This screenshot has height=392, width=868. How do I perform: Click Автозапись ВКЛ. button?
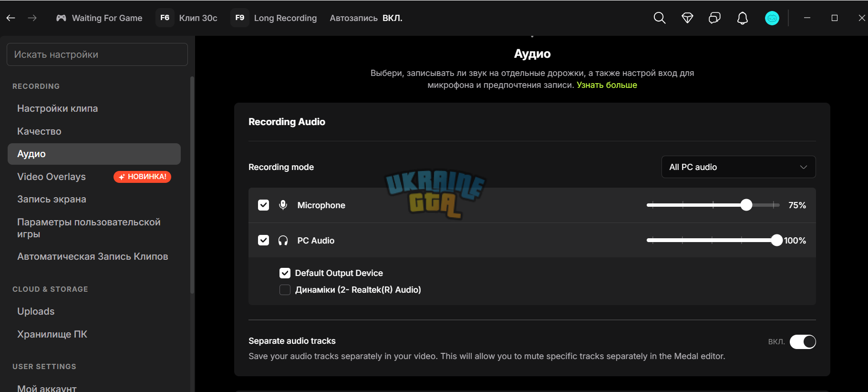[x=366, y=18]
